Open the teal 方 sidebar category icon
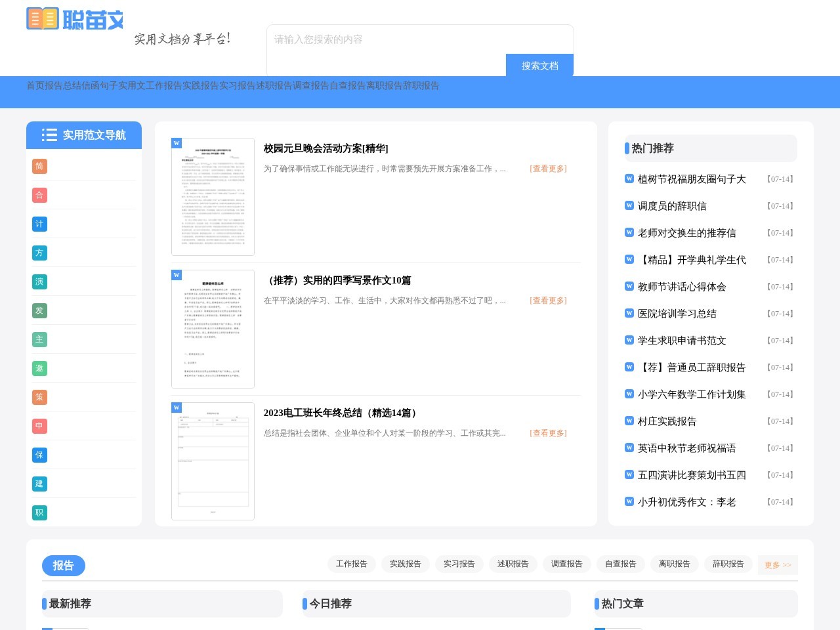The width and height of the screenshot is (840, 630). pyautogui.click(x=39, y=253)
